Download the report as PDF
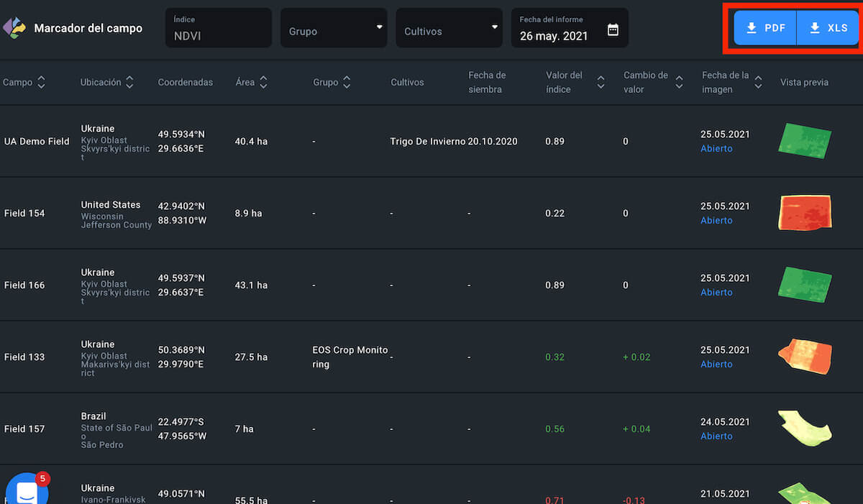Image resolution: width=863 pixels, height=504 pixels. point(765,28)
